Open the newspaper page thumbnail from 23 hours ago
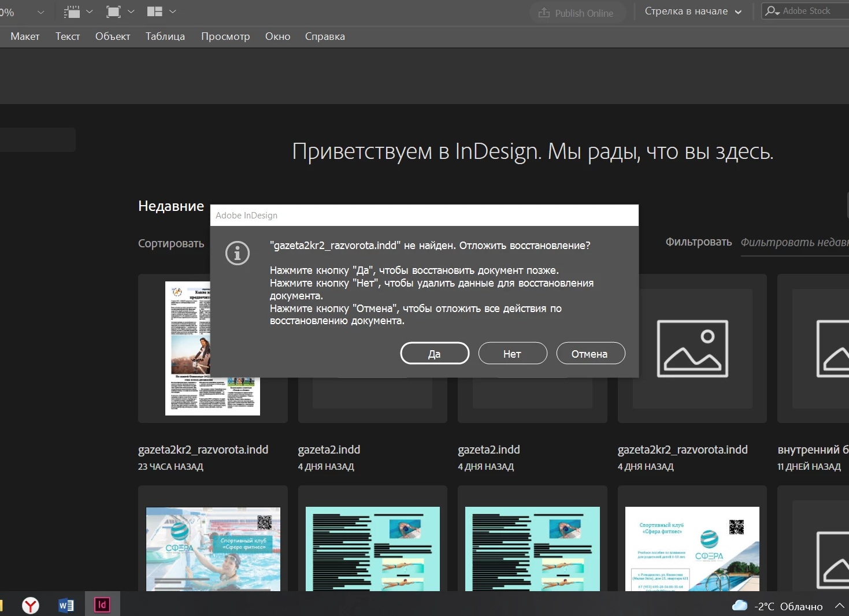Viewport: 849px width, 616px height. [213, 348]
